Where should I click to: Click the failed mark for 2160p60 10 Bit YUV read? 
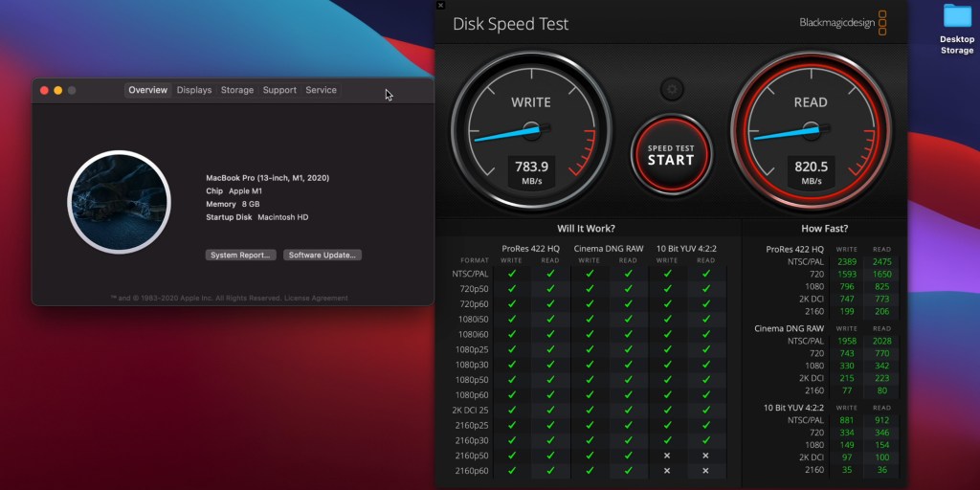(x=705, y=471)
